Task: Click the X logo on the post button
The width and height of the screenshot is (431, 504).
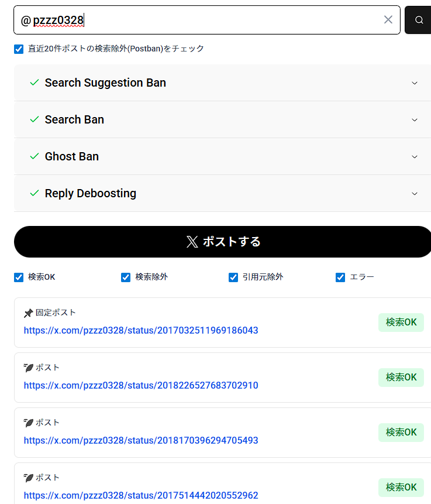Action: tap(192, 242)
